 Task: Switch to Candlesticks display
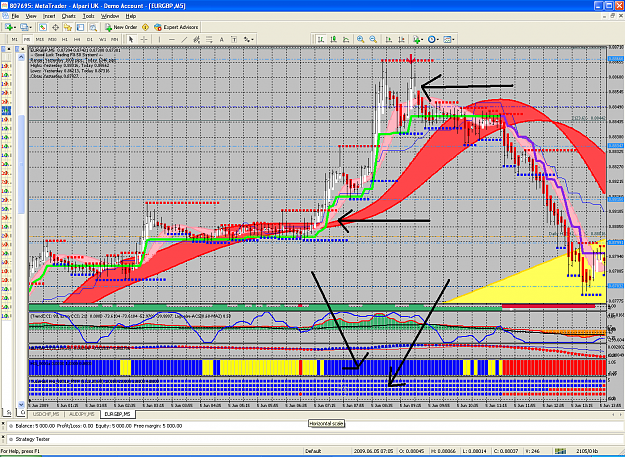click(333, 39)
